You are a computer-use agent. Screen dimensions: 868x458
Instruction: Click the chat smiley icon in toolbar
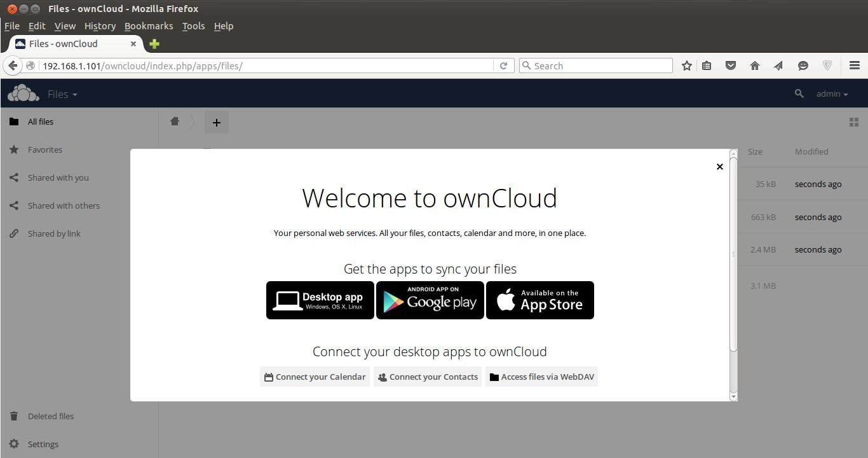803,66
